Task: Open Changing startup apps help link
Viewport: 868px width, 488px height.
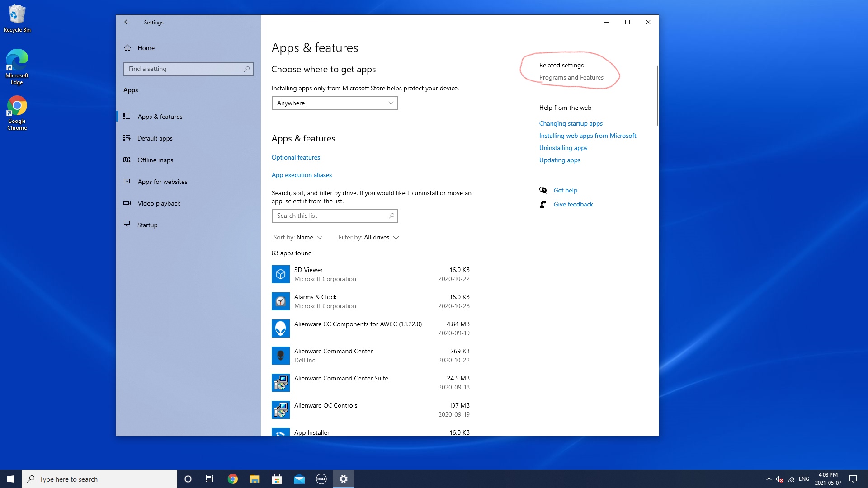Action: (x=571, y=123)
